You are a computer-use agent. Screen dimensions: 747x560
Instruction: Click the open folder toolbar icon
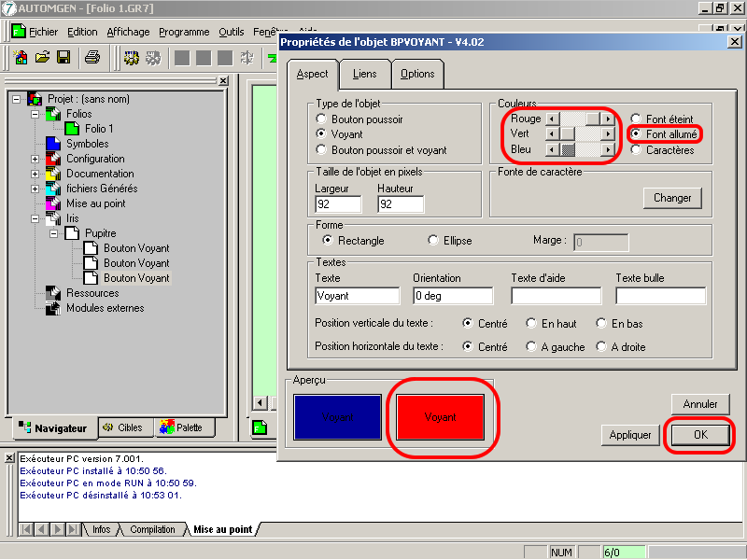coord(42,58)
